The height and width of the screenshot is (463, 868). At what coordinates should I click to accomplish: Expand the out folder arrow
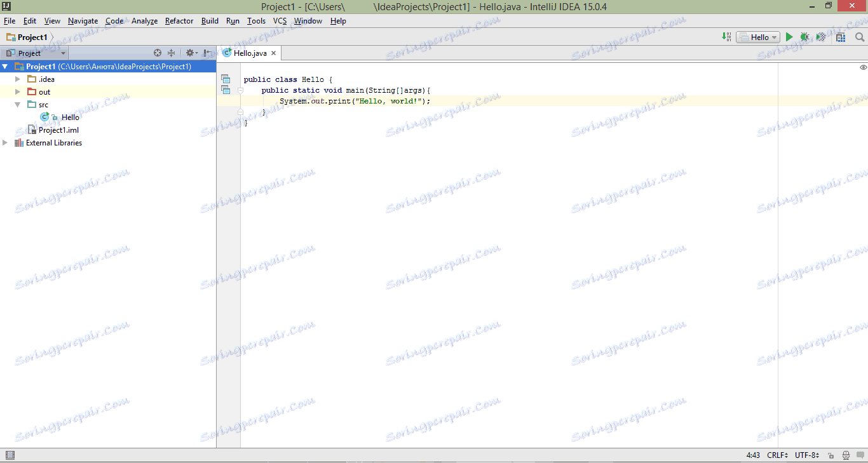tap(18, 92)
